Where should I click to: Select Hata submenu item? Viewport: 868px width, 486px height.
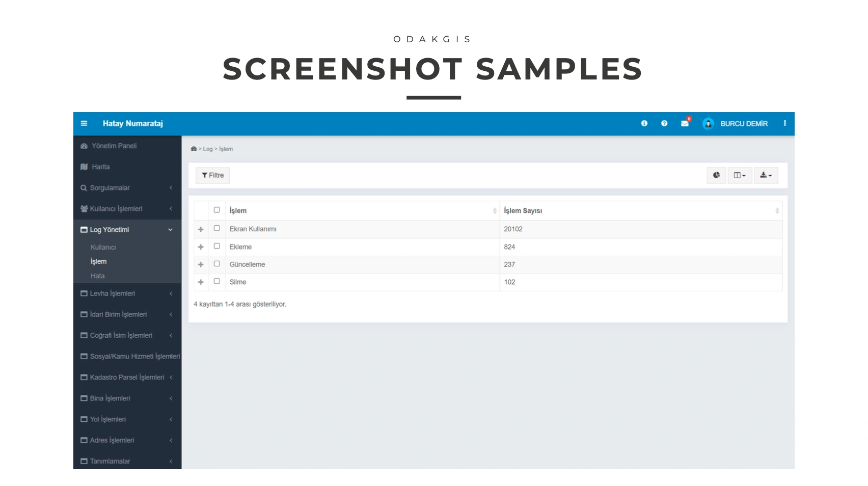click(x=97, y=276)
